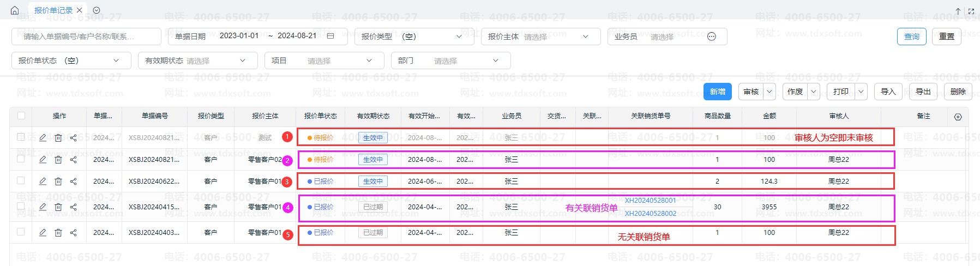Open linked sales order XH20240528001
Viewport: 980px width, 266px height.
point(650,201)
